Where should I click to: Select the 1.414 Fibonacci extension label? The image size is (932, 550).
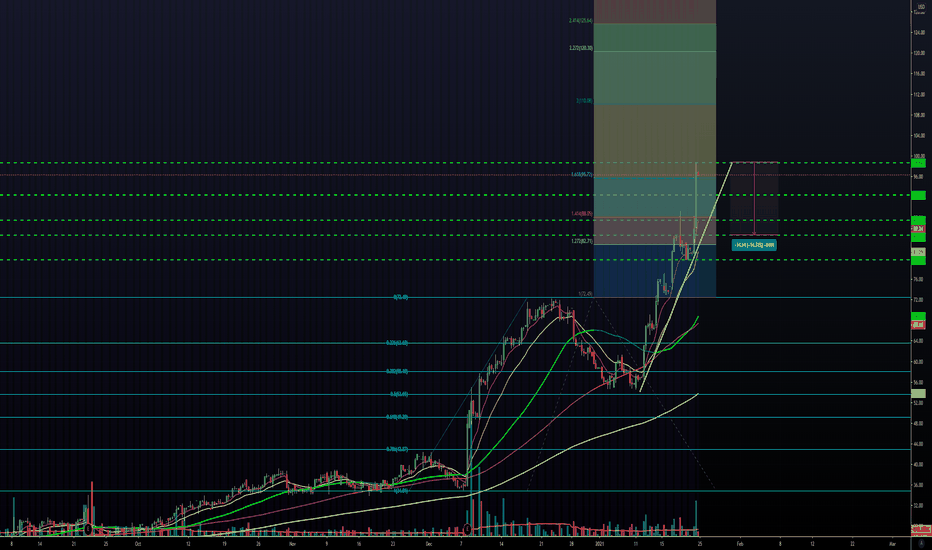point(581,213)
